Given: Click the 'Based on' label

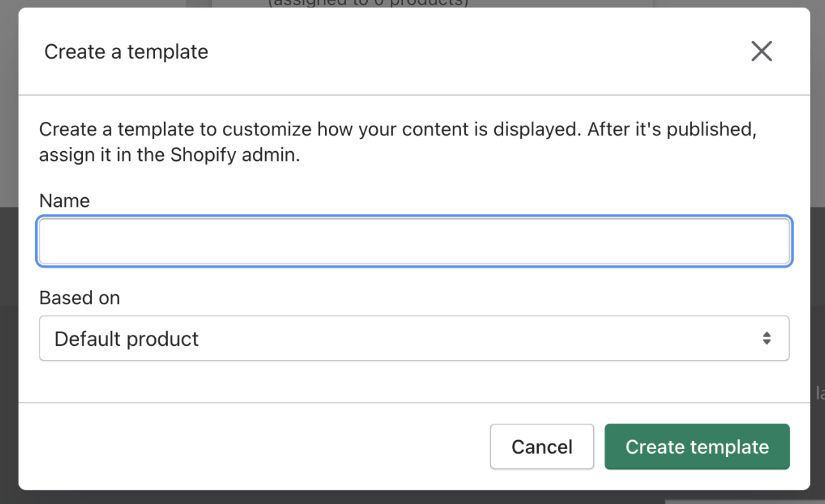Looking at the screenshot, I should tap(80, 298).
